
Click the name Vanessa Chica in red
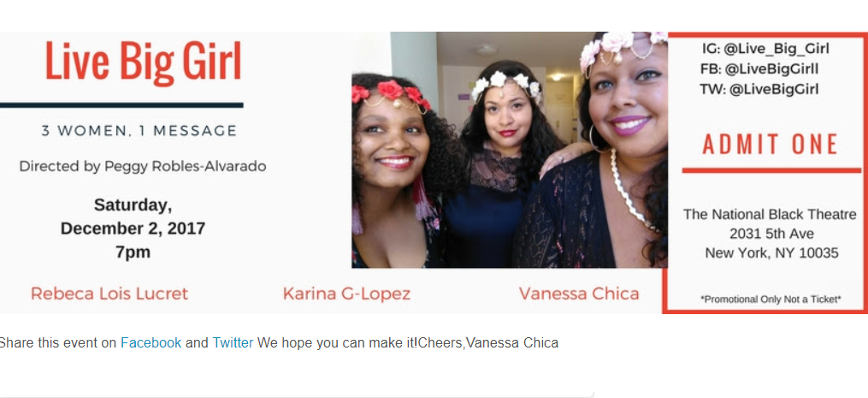[579, 294]
